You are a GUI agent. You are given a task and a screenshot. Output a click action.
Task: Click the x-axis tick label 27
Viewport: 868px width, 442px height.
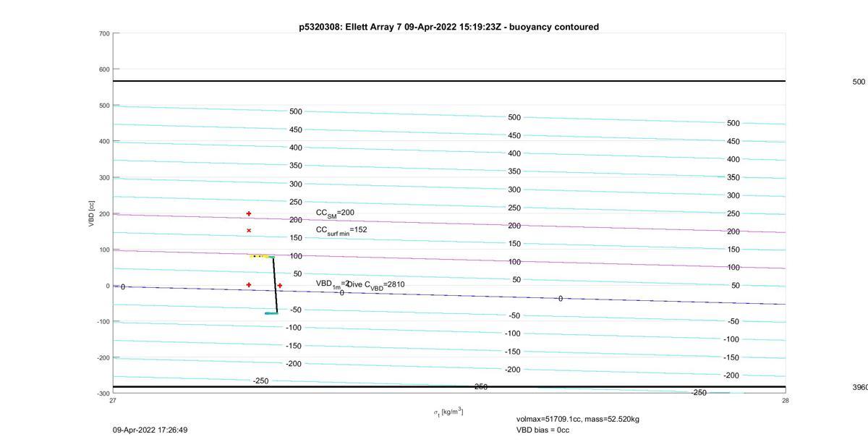click(x=113, y=400)
